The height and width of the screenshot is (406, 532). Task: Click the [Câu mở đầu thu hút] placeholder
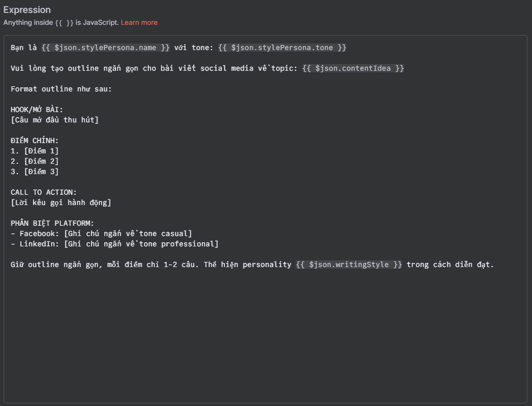pyautogui.click(x=54, y=120)
